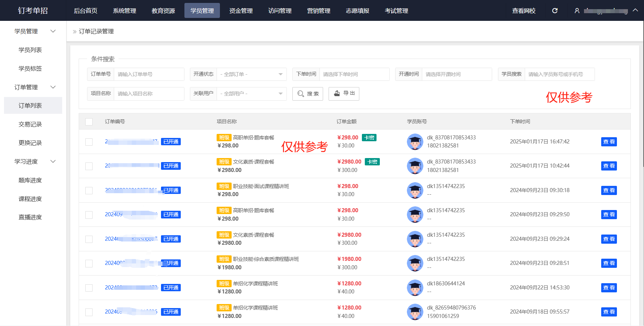644x326 pixels.
Task: Toggle the select-all checkbox in table header
Action: pos(89,121)
